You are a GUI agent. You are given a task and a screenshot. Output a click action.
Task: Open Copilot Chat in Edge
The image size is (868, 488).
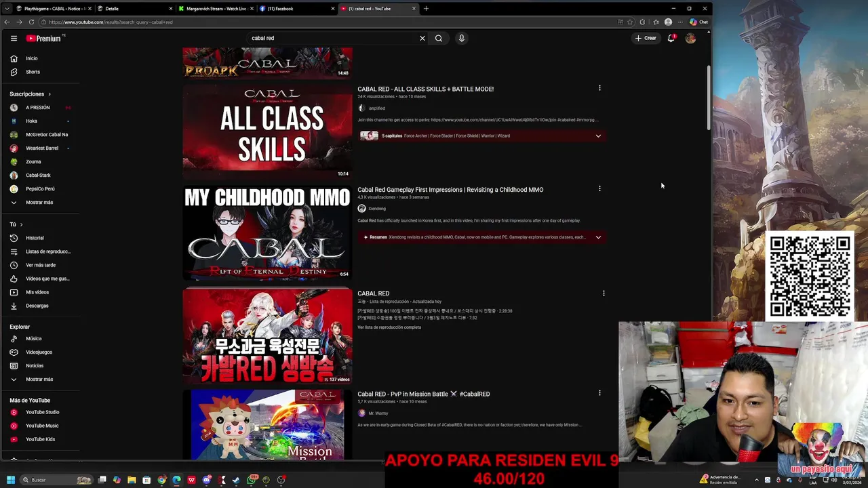coord(698,22)
